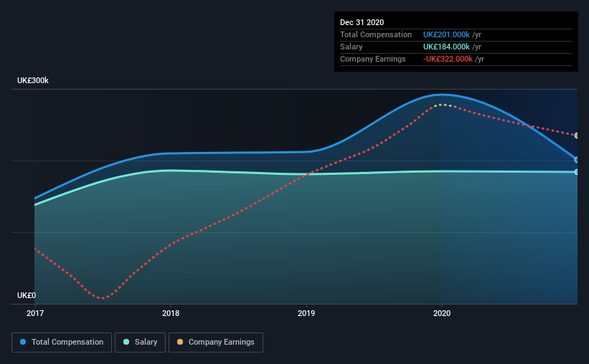Click the UK£201.000k total compensation value
This screenshot has width=589, height=364.
[446, 34]
